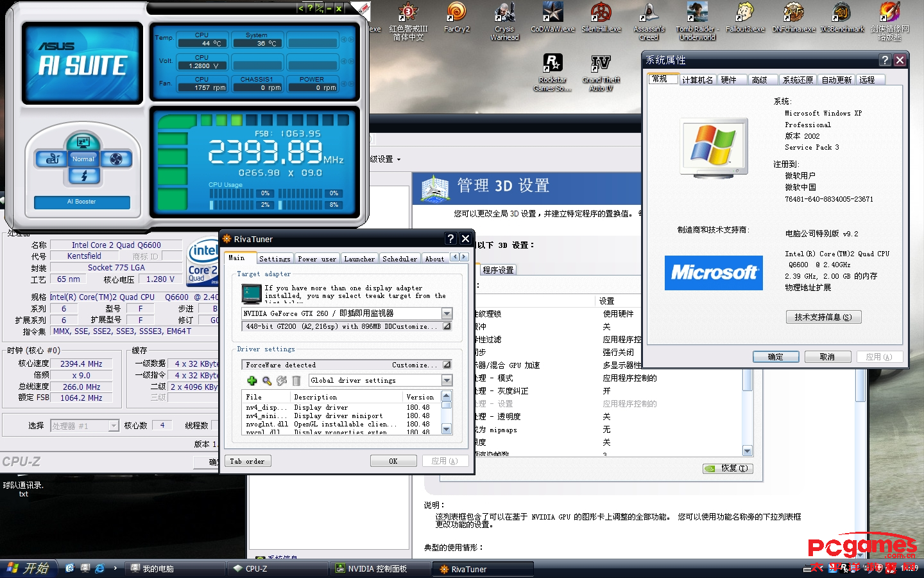Click the 技术支持信息 button

click(x=823, y=317)
